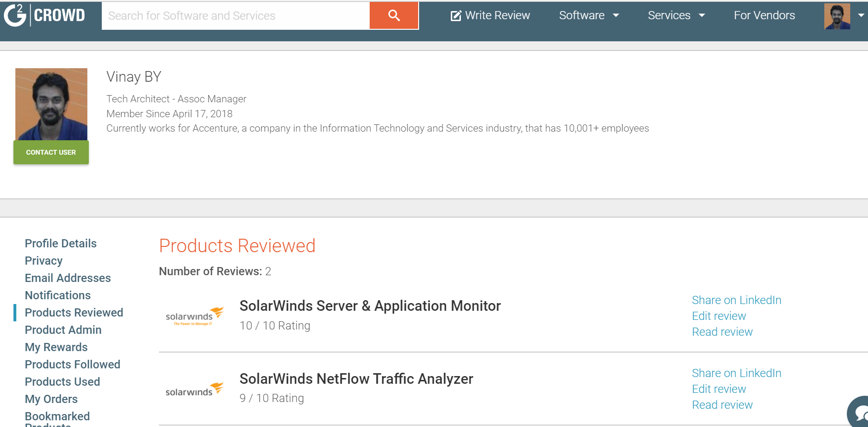Click Tech Architect - Assoc Manager text
Screen dimensions: 868x427
176,99
